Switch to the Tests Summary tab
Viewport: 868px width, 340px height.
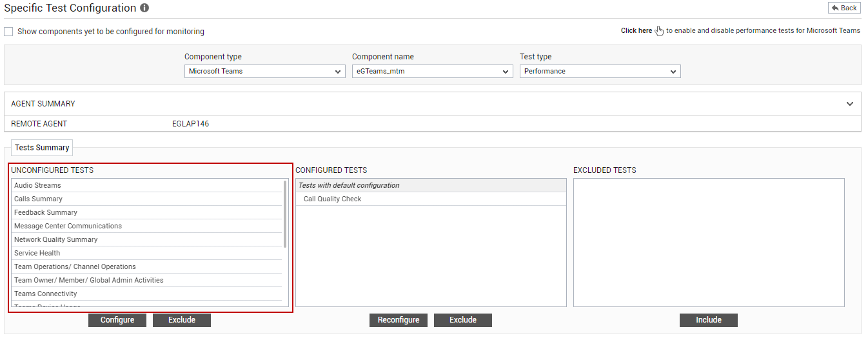42,148
